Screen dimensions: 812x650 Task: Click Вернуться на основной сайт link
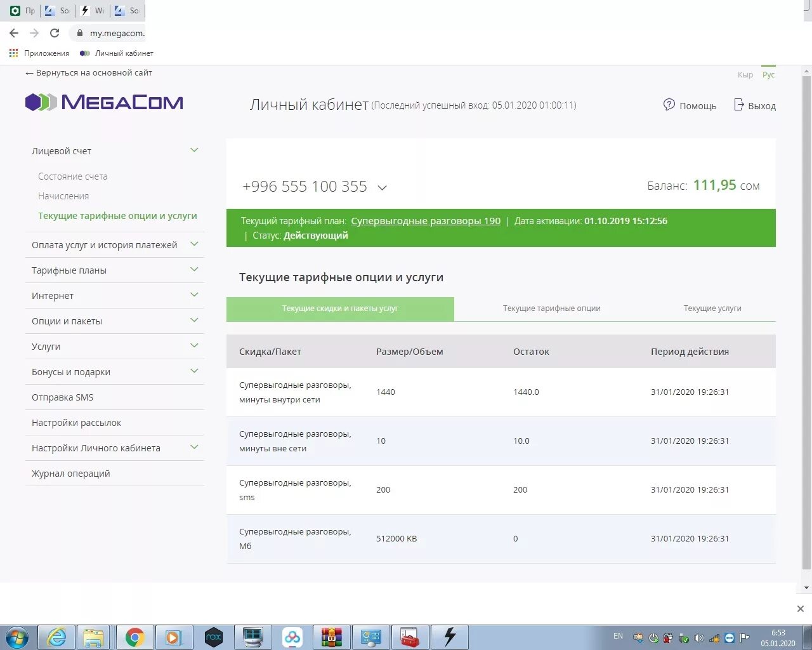click(89, 73)
